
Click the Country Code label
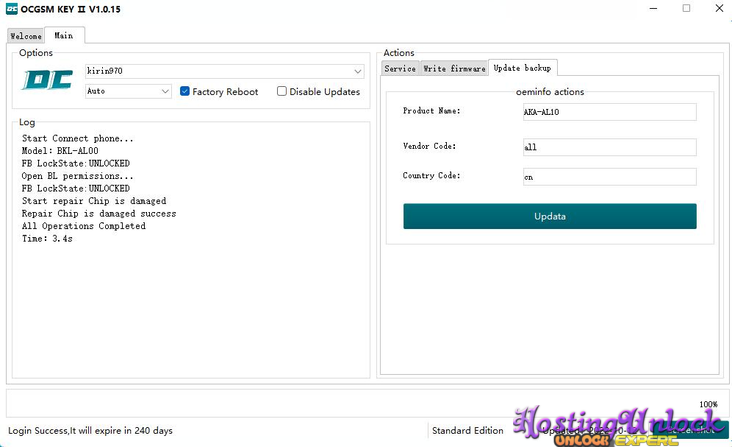[431, 175]
